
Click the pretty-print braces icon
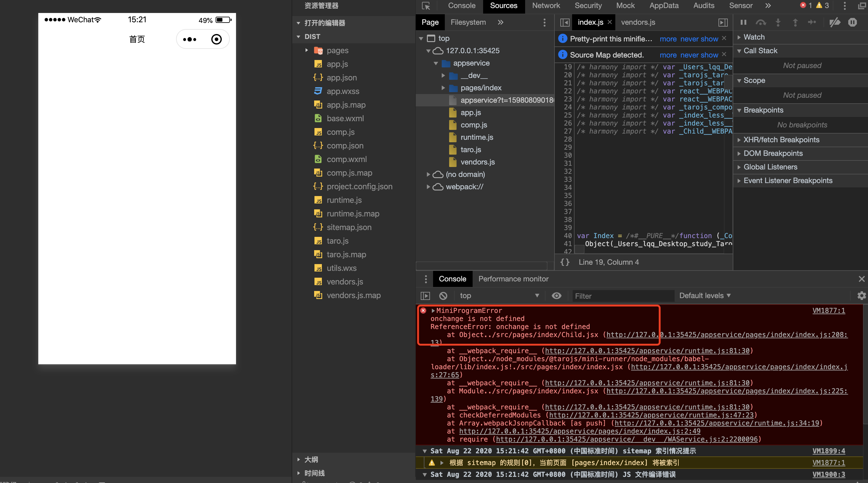pos(565,262)
